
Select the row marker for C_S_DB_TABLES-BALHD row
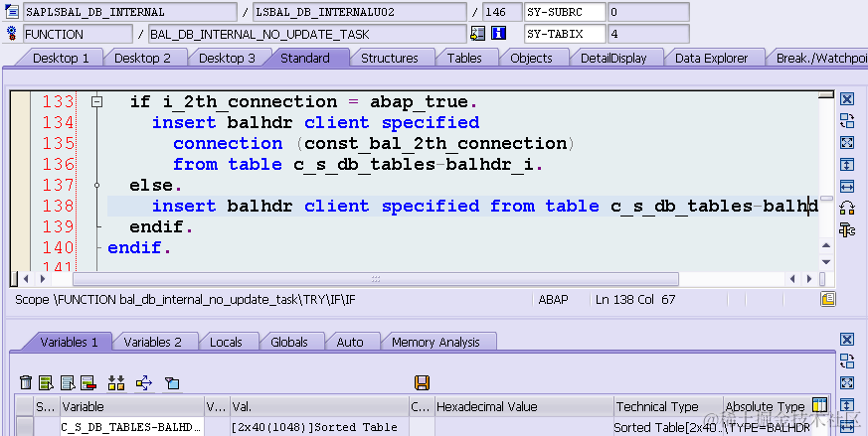tap(24, 427)
